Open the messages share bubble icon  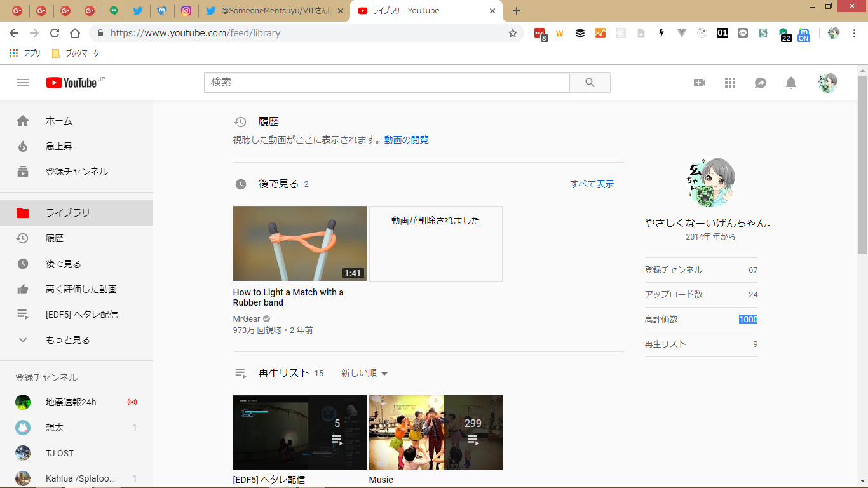(760, 83)
